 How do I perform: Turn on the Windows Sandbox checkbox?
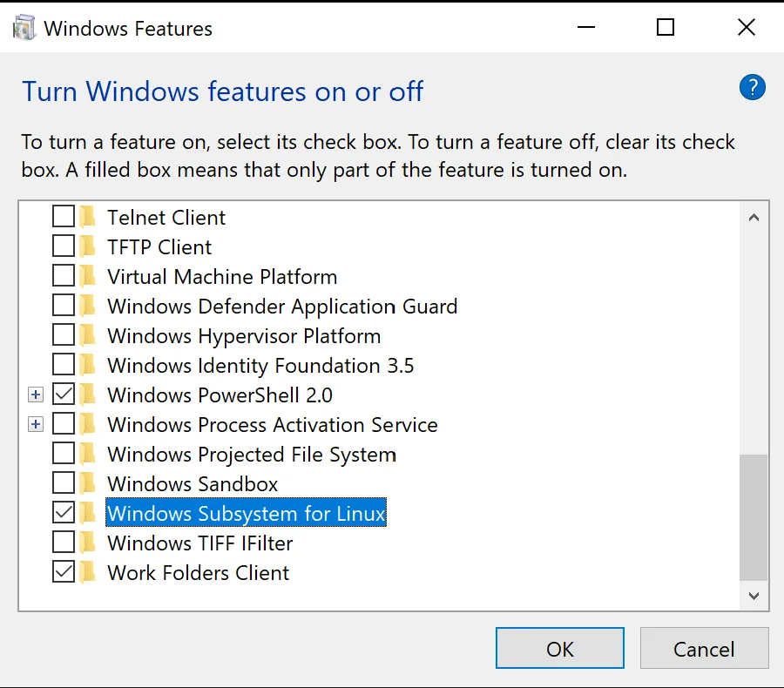pos(64,482)
